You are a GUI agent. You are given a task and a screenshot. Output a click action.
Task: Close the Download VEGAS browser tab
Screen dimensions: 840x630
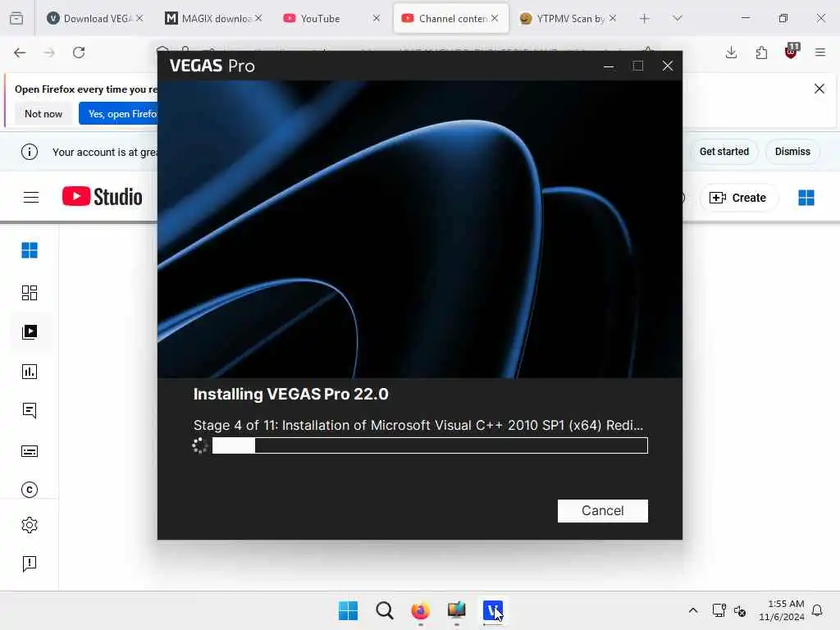pyautogui.click(x=139, y=18)
